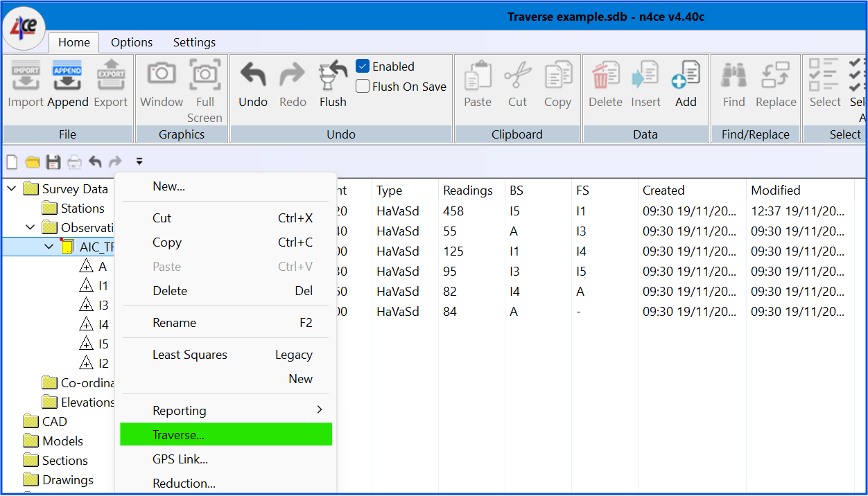The height and width of the screenshot is (496, 868).
Task: Click the Paste clipboard icon
Action: [478, 75]
